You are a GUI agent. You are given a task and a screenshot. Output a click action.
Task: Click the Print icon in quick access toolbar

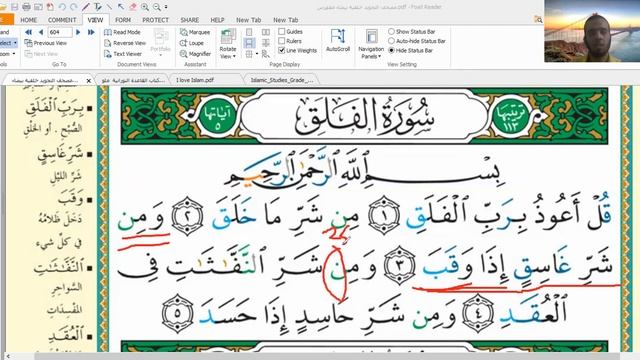(x=27, y=7)
